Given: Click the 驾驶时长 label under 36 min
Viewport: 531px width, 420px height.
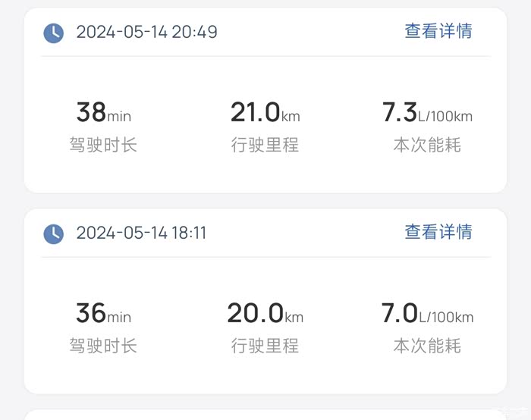Looking at the screenshot, I should pos(103,346).
